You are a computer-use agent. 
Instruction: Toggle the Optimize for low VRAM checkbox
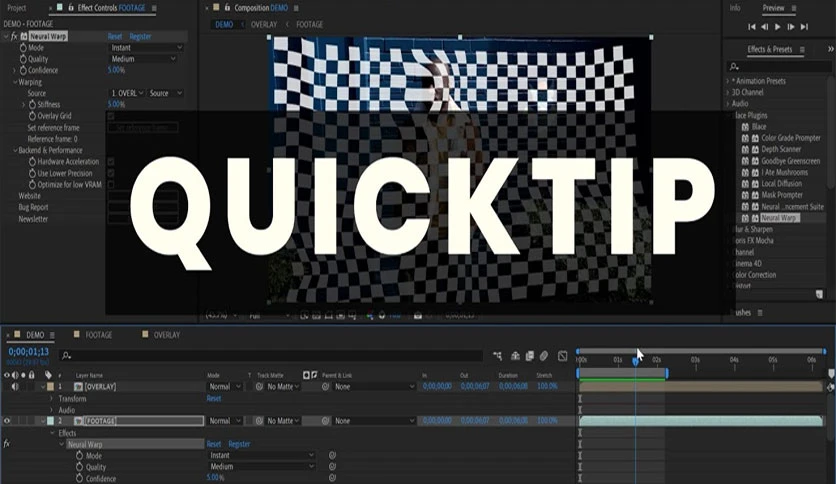pyautogui.click(x=111, y=184)
